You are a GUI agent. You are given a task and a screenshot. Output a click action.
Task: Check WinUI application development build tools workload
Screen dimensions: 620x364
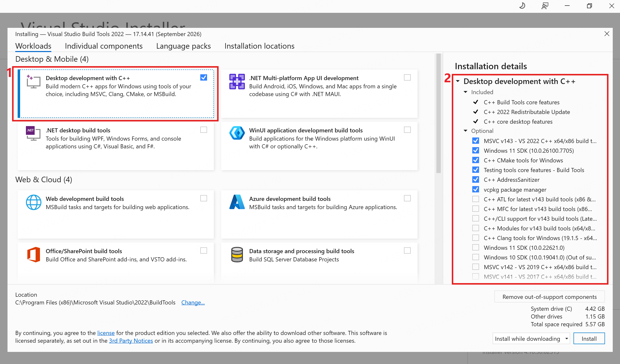pyautogui.click(x=407, y=130)
